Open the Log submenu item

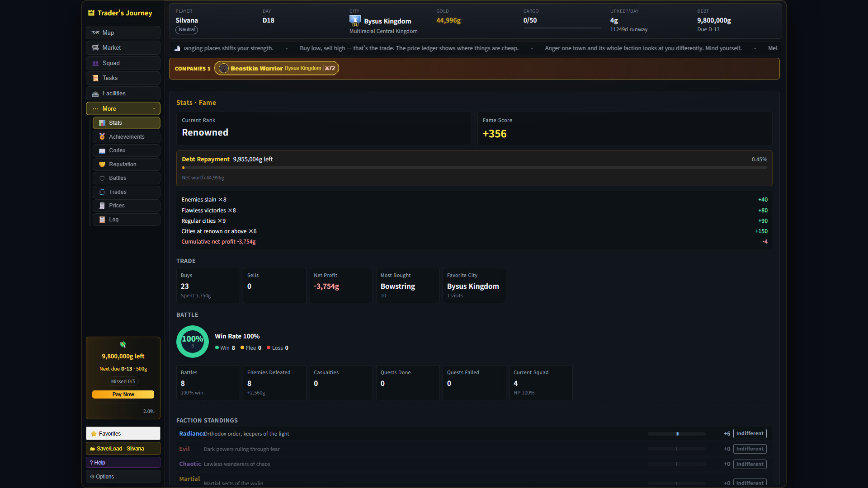click(127, 220)
